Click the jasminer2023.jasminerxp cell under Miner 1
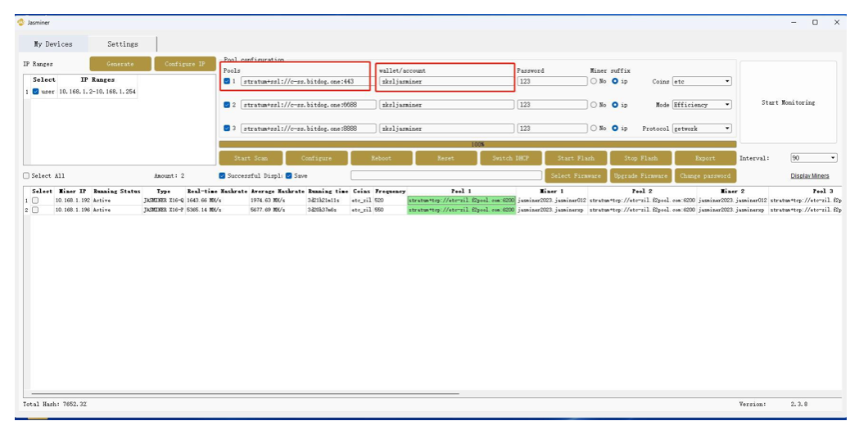868x439 pixels. coord(551,210)
